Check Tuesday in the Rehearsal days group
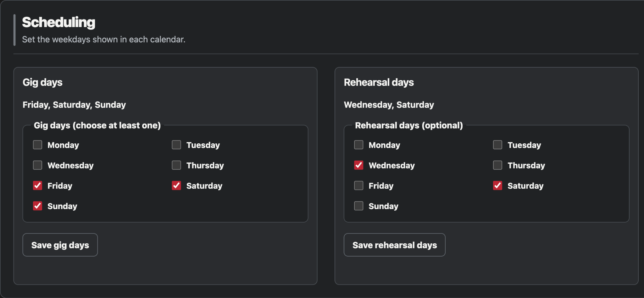The height and width of the screenshot is (298, 644). pos(498,145)
